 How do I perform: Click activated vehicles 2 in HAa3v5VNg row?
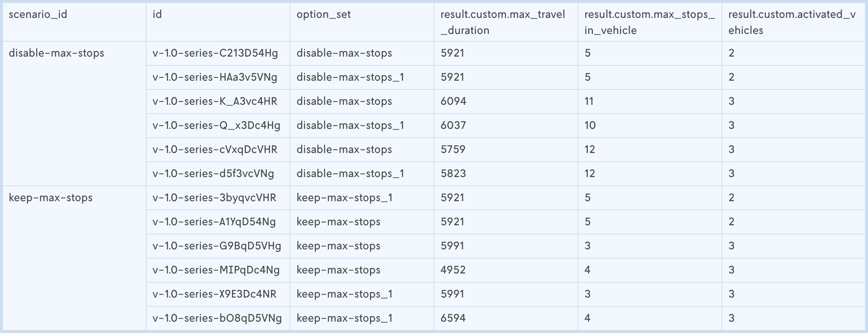tap(731, 77)
